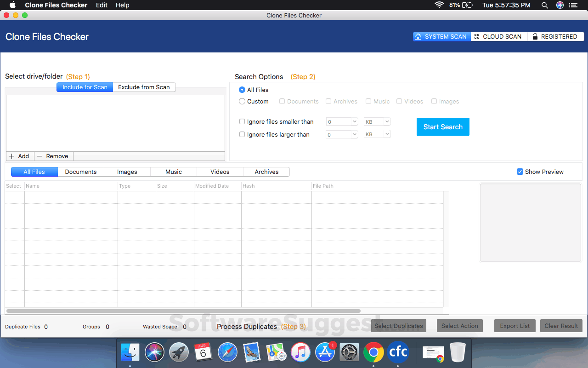Viewport: 588px width, 368px height.
Task: Launch the App Store from the dock
Action: pyautogui.click(x=325, y=352)
